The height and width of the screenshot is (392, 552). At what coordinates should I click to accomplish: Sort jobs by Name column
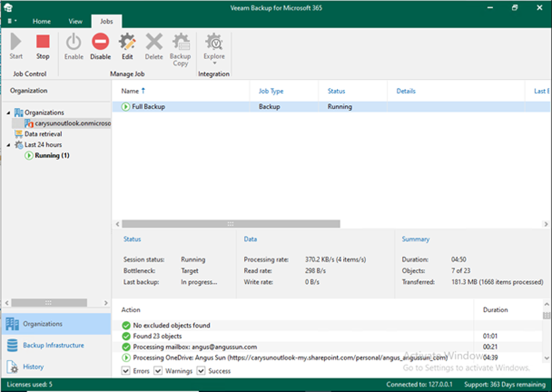point(181,91)
